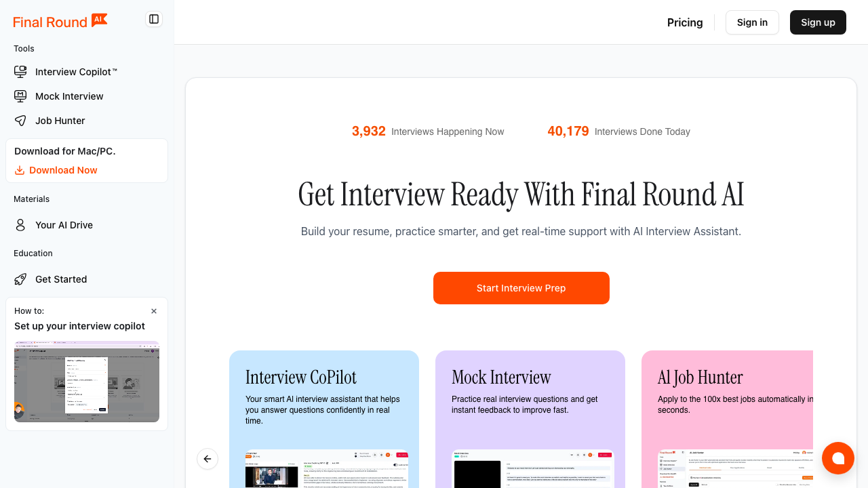Click the Download Now icon

(20, 170)
